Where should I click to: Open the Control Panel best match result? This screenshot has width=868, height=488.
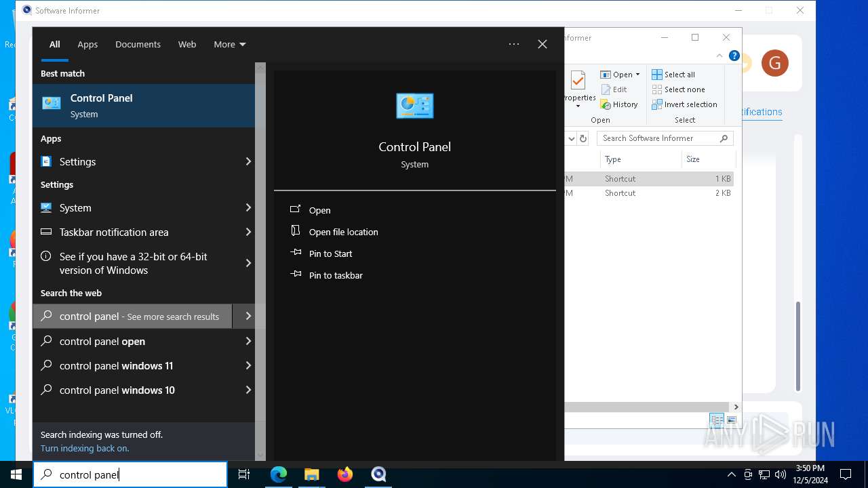click(144, 106)
